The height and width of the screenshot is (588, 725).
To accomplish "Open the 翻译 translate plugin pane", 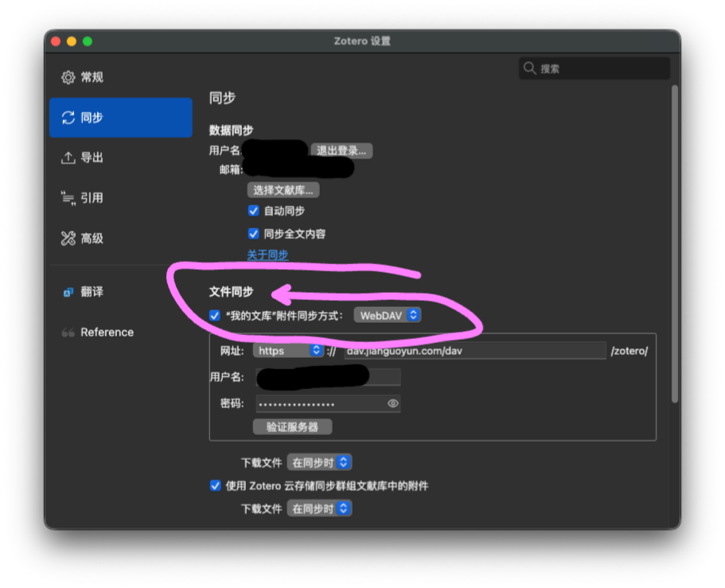I will [x=121, y=292].
